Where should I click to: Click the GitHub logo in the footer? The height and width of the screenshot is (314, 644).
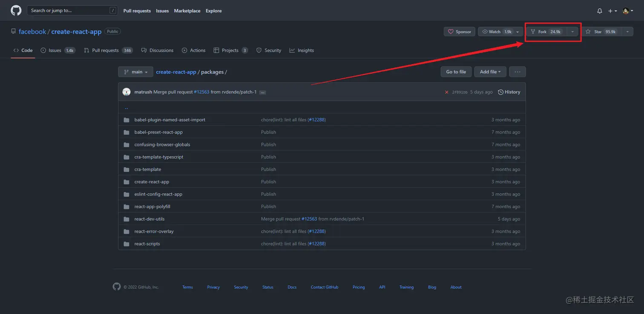coord(117,287)
